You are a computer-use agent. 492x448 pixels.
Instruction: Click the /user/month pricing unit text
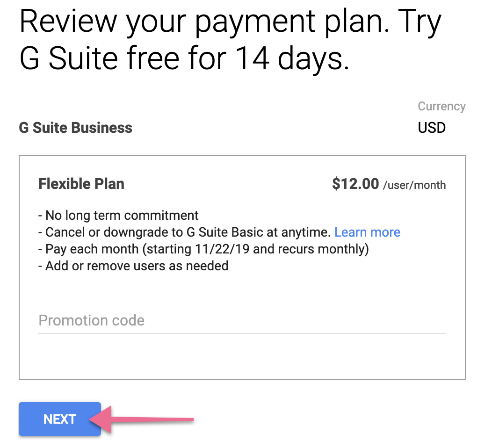point(414,185)
